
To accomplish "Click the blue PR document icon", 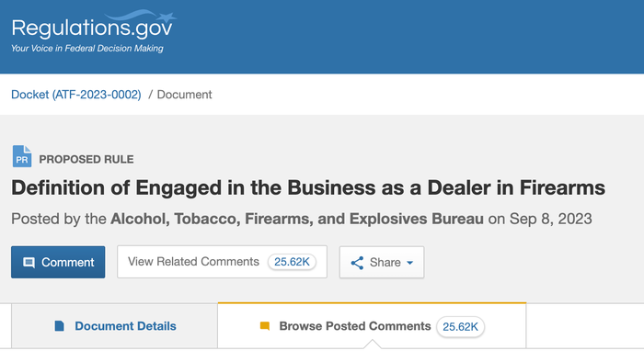I will click(x=22, y=156).
